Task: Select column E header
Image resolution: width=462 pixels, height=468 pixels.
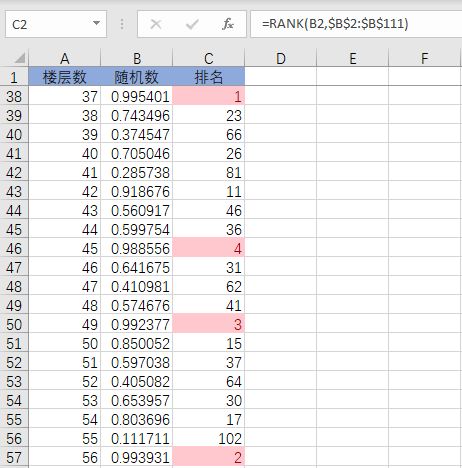Action: click(353, 58)
